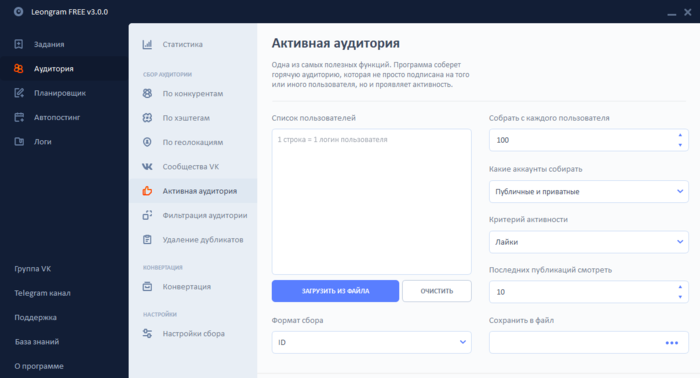This screenshot has width=700, height=378.
Task: Click three-dots browse icon in Сохранить в файл
Action: coord(672,343)
